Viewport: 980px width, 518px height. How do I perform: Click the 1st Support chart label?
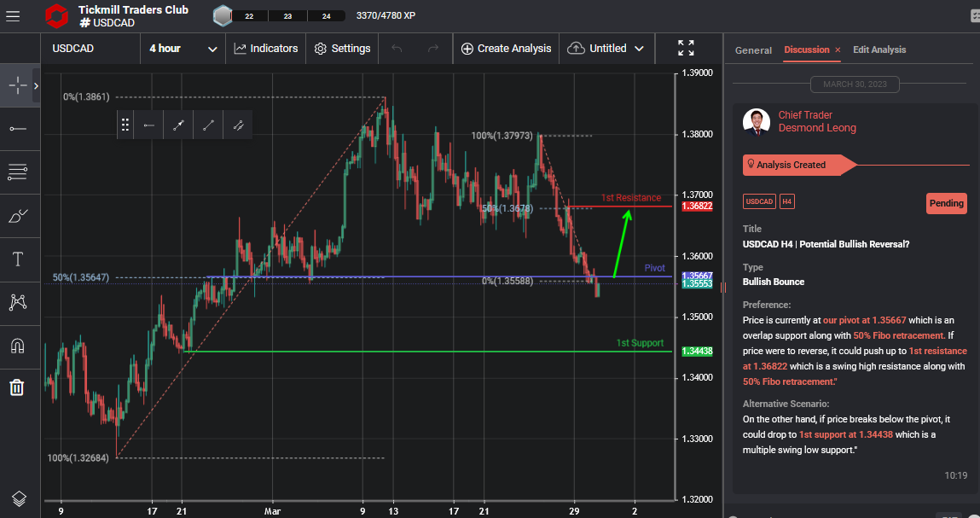[x=640, y=343]
